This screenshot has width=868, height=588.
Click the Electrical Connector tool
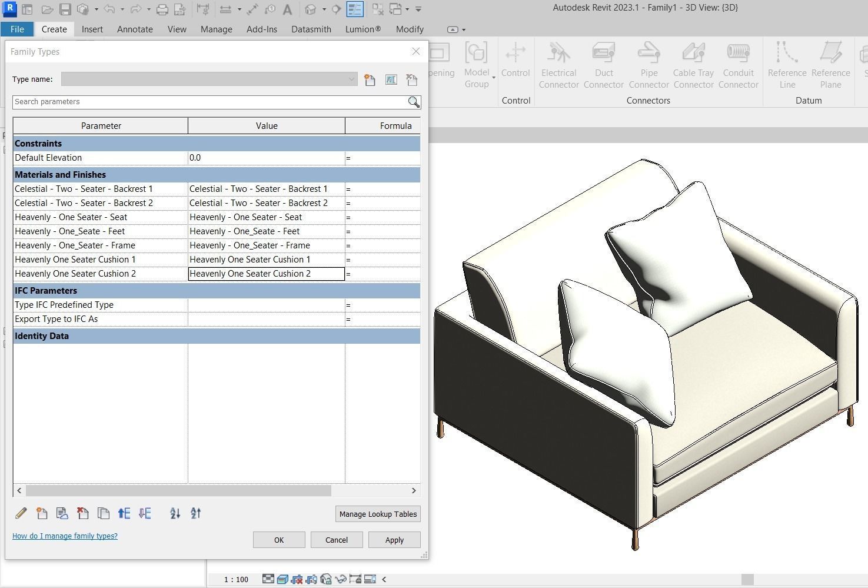pos(558,65)
